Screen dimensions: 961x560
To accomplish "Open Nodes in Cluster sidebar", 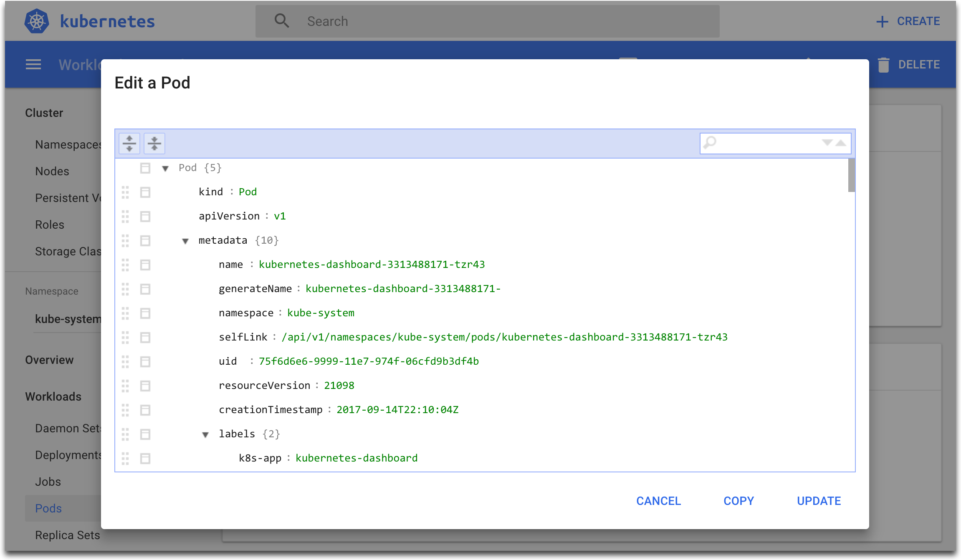I will (52, 172).
